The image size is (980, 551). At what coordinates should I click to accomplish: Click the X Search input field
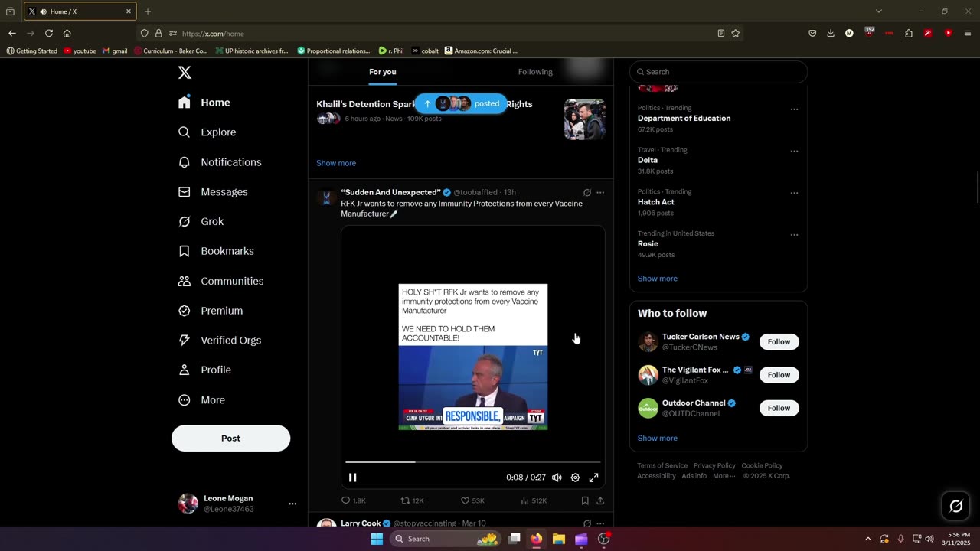[718, 72]
